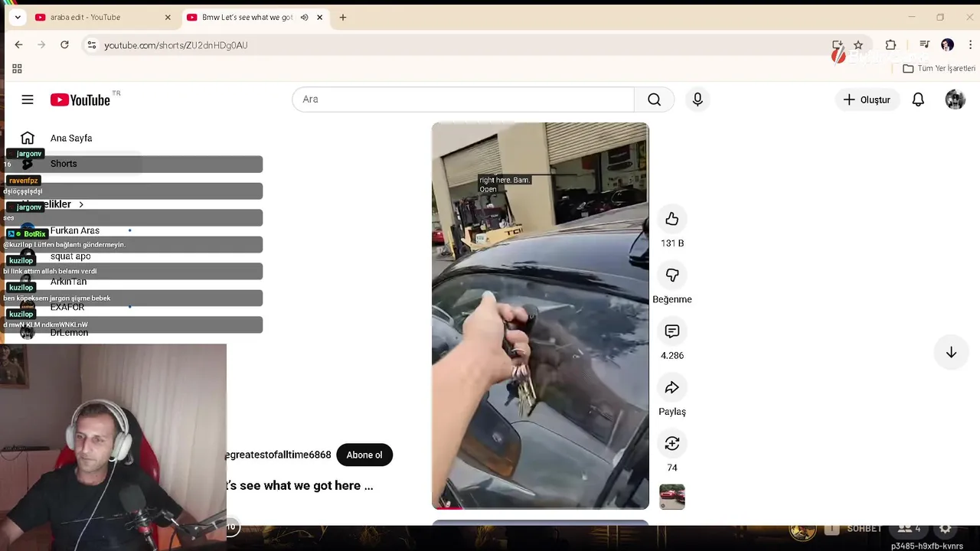Open the greatestofalltime6868 channel link
Viewport: 980px width, 551px height.
(278, 455)
